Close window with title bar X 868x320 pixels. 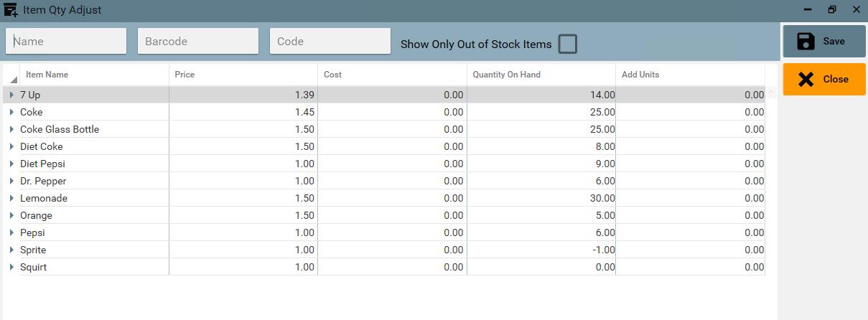coord(856,10)
